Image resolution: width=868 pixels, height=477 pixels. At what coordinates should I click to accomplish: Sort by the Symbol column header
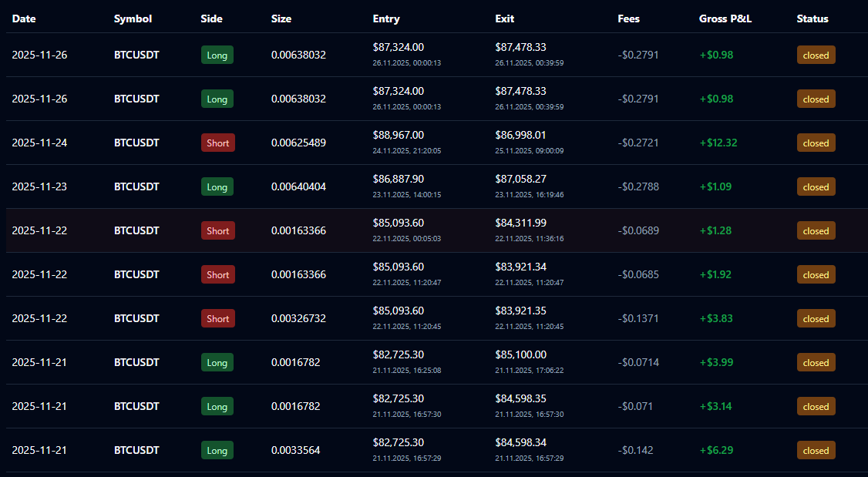pos(133,18)
